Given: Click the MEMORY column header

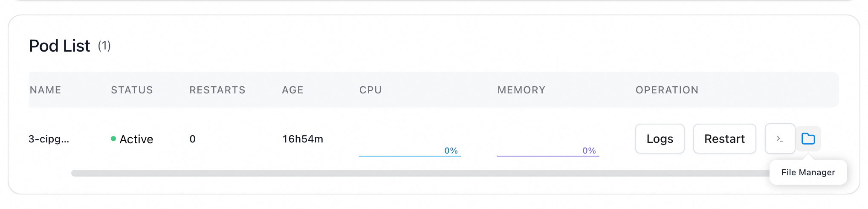Looking at the screenshot, I should [521, 90].
